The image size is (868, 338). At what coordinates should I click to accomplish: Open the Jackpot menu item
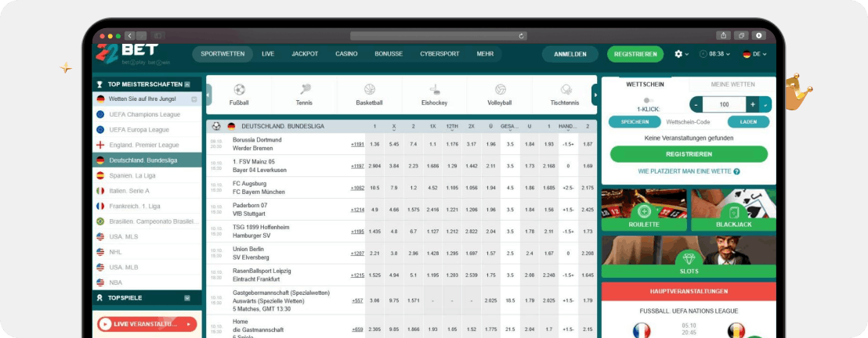305,54
